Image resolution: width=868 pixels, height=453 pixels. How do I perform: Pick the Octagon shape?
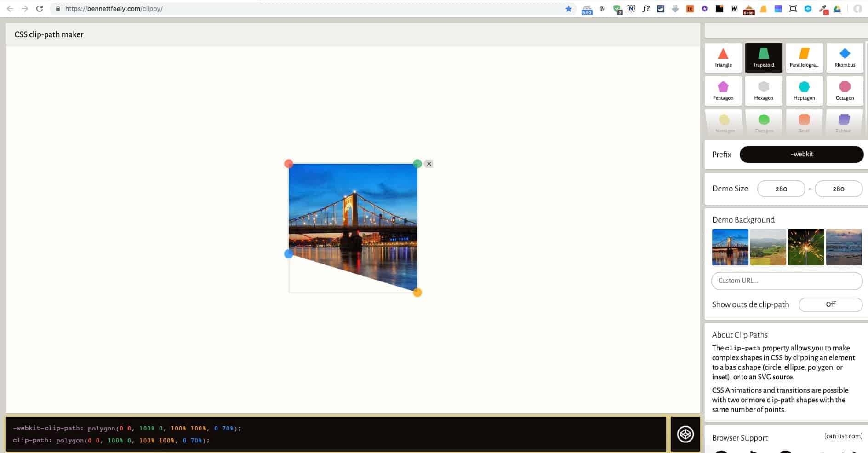pos(845,91)
